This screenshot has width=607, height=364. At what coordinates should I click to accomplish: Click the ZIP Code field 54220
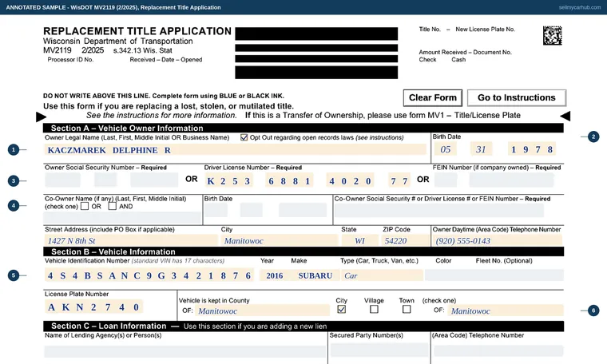(405, 240)
